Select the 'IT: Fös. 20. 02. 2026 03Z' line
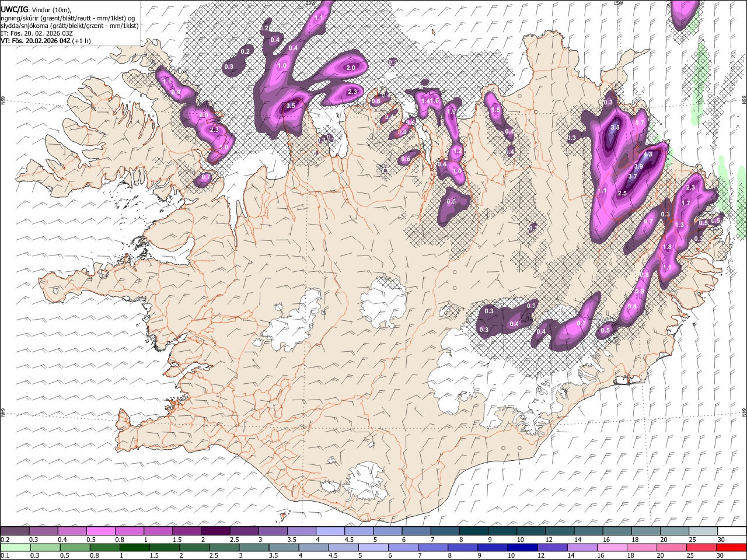Image resolution: width=747 pixels, height=560 pixels. 37,33
